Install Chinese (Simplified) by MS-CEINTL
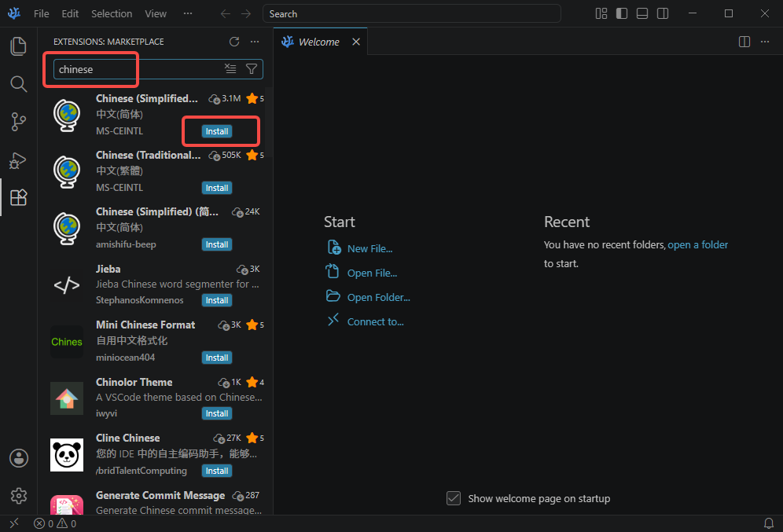This screenshot has height=532, width=783. 217,131
